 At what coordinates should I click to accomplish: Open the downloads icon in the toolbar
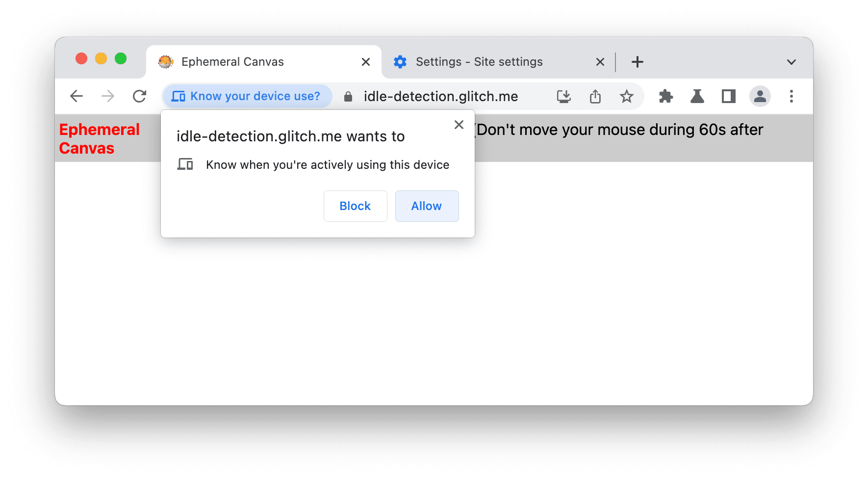pyautogui.click(x=563, y=96)
